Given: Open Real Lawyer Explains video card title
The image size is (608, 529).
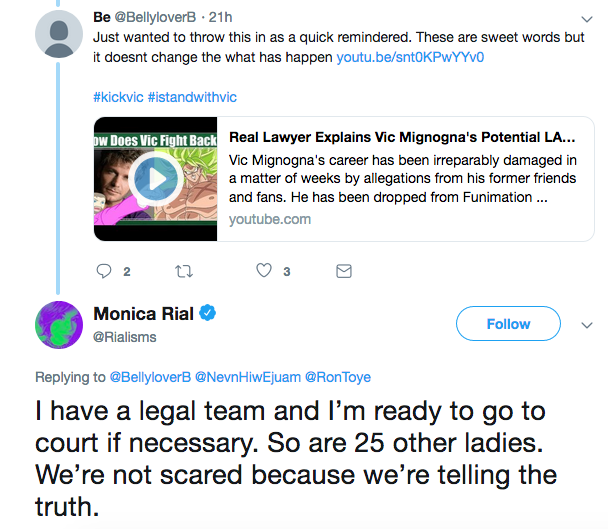Looking at the screenshot, I should click(x=402, y=137).
